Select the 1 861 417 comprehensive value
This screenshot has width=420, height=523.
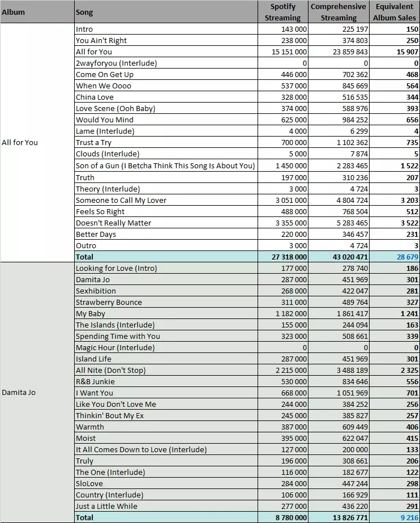click(x=338, y=313)
